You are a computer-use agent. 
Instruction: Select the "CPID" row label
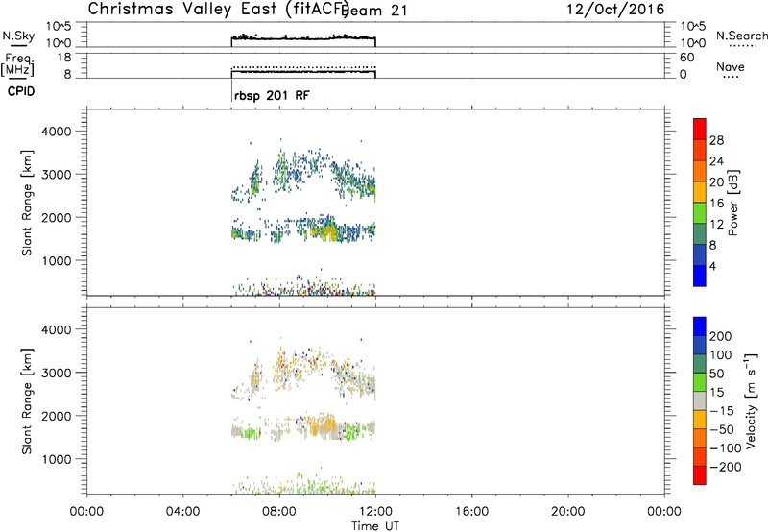coord(21,91)
